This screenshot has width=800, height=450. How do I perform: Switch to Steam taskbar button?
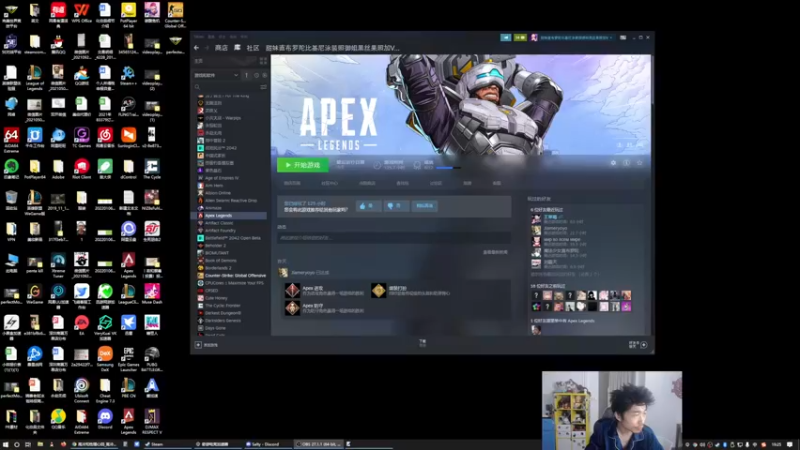(166, 444)
